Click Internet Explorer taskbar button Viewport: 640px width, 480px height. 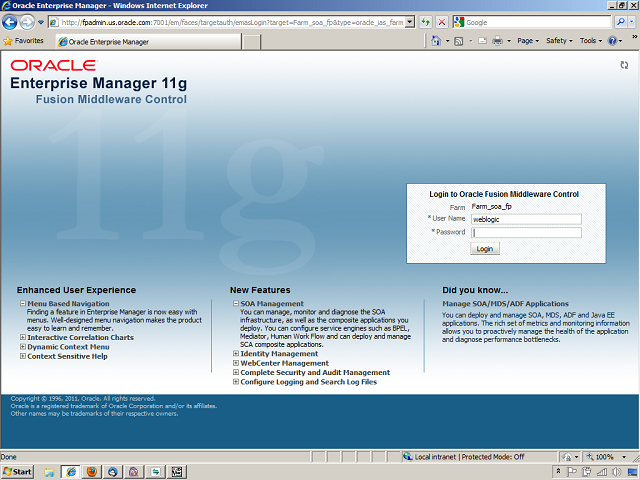(71, 472)
